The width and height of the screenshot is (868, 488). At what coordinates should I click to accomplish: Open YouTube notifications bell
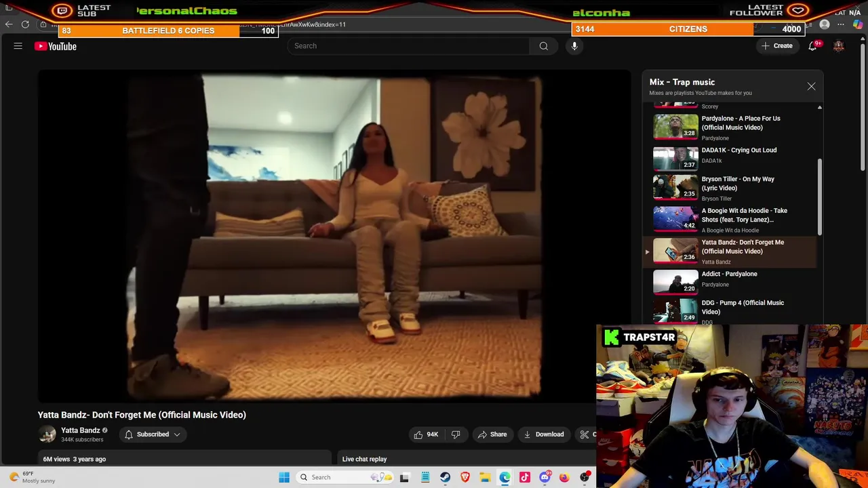tap(812, 46)
